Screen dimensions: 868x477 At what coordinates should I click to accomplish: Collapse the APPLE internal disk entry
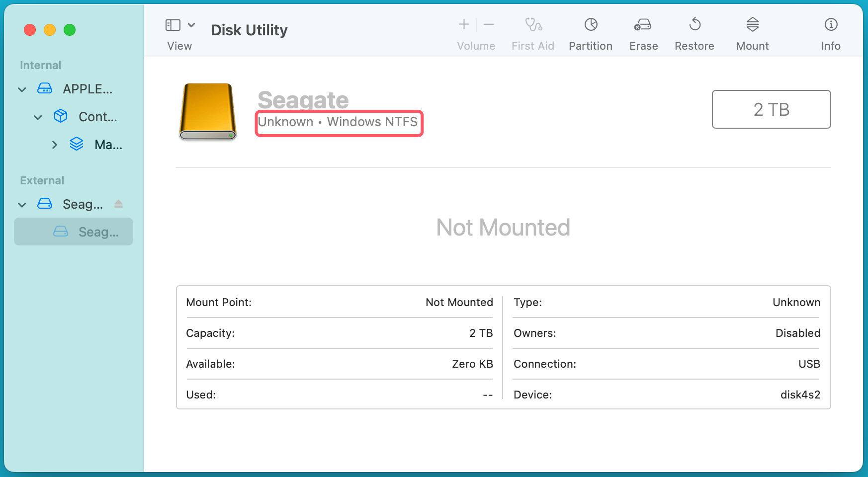click(22, 89)
